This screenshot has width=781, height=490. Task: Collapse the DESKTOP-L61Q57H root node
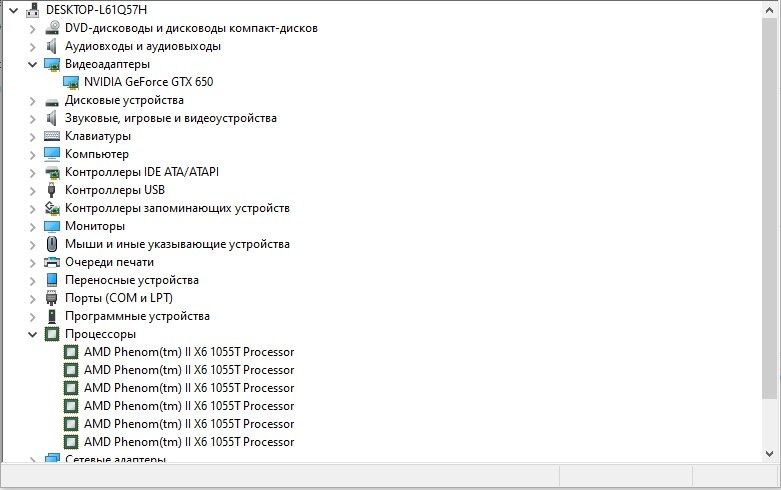click(13, 10)
